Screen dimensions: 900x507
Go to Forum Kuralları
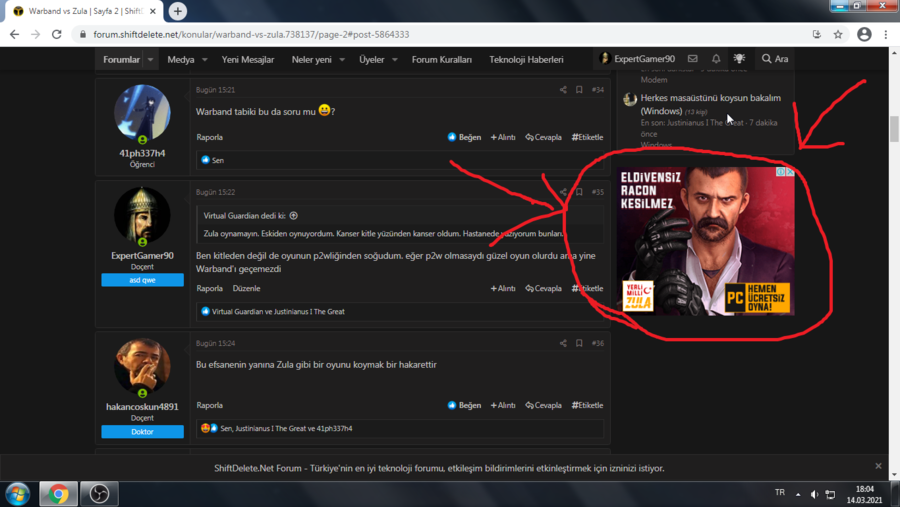click(441, 60)
